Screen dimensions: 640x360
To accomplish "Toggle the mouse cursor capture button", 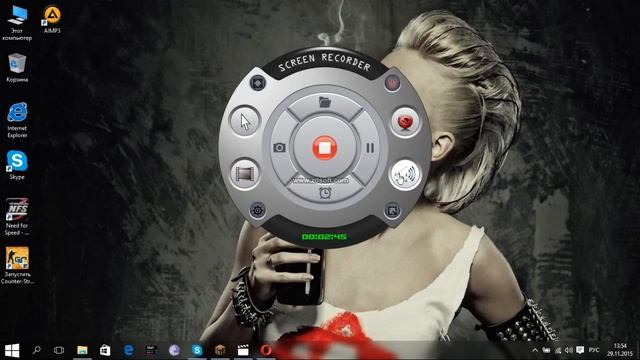I will coord(244,121).
